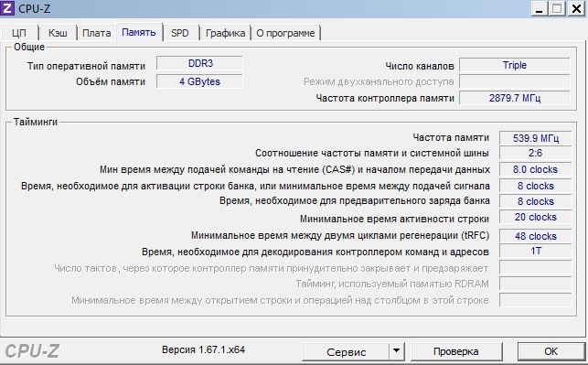Viewport: 588px width, 365px height.
Task: Select the Память tab
Action: point(139,32)
